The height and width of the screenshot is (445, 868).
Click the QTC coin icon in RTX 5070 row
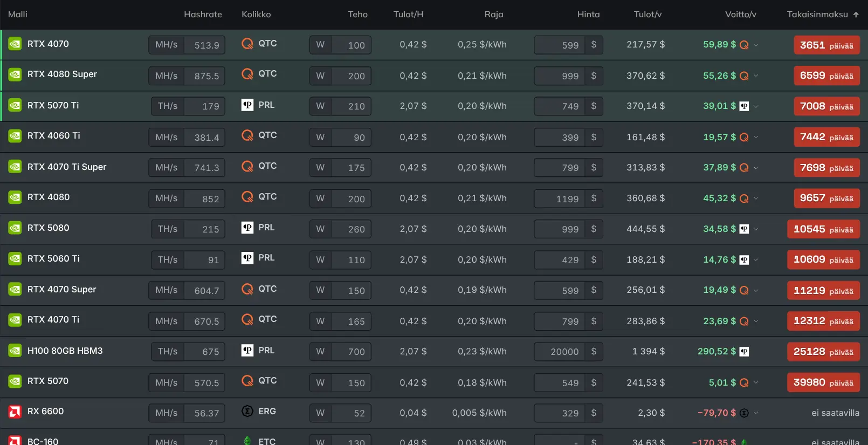point(247,381)
